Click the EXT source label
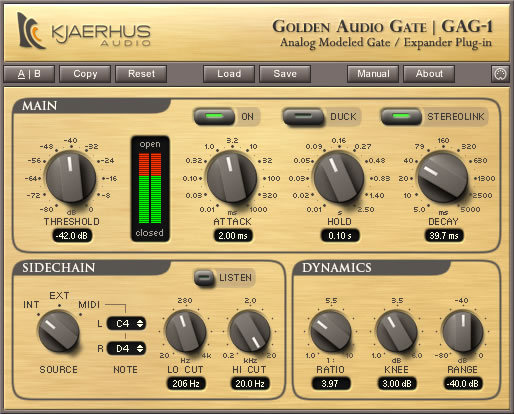 pyautogui.click(x=59, y=296)
